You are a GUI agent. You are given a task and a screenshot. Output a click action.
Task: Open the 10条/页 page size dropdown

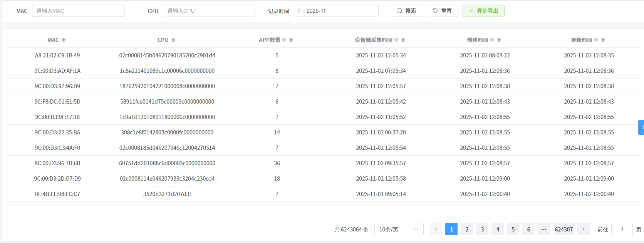(399, 229)
